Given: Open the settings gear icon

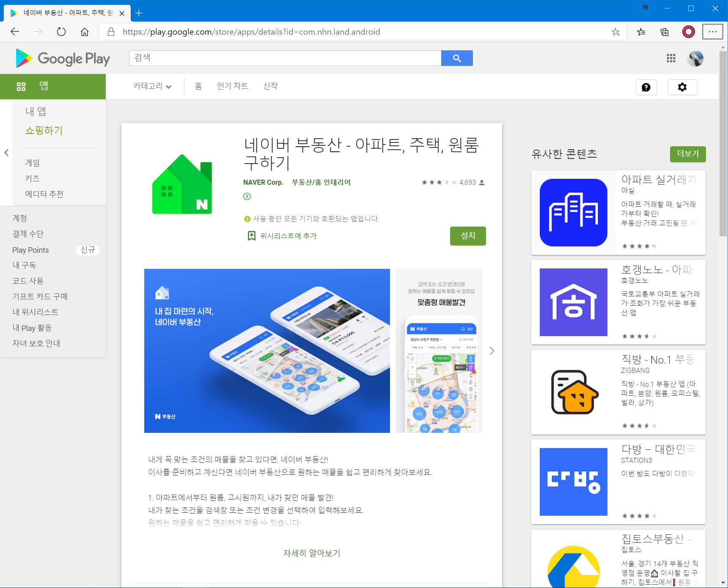Looking at the screenshot, I should pos(682,87).
